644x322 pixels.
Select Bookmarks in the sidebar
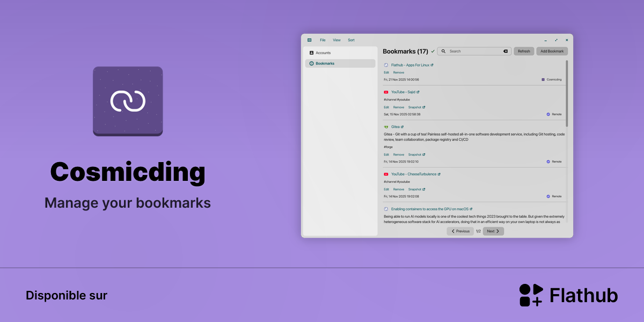click(340, 63)
